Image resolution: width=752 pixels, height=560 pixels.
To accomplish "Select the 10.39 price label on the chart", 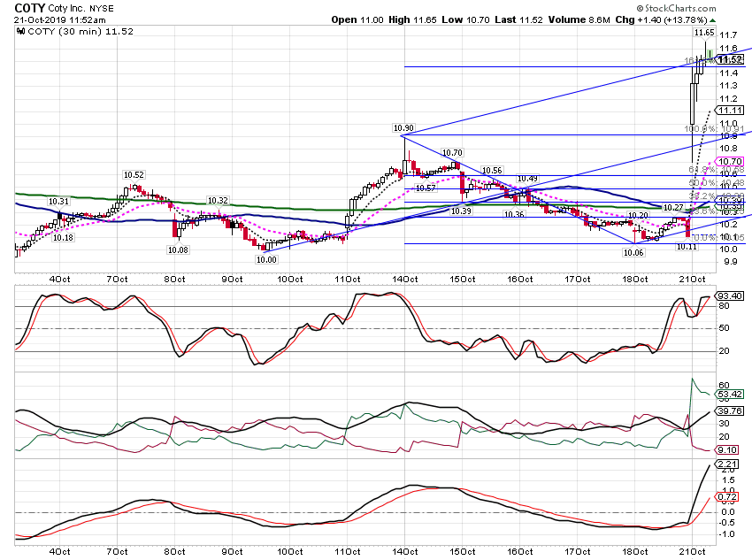I will [461, 211].
